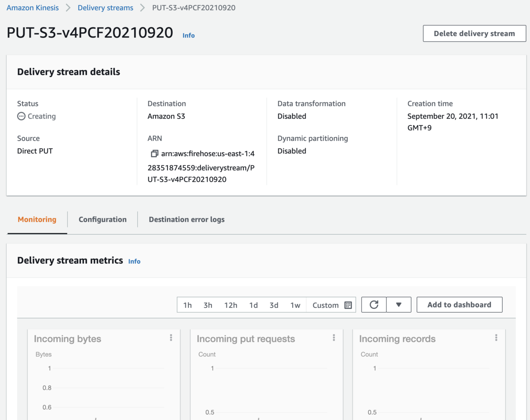This screenshot has width=530, height=420.
Task: Click Add to dashboard button
Action: click(459, 305)
